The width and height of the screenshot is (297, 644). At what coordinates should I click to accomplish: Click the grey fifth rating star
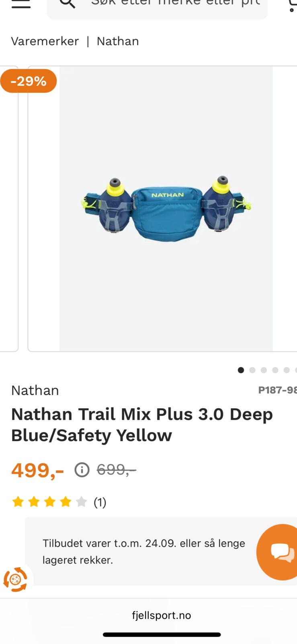(81, 502)
